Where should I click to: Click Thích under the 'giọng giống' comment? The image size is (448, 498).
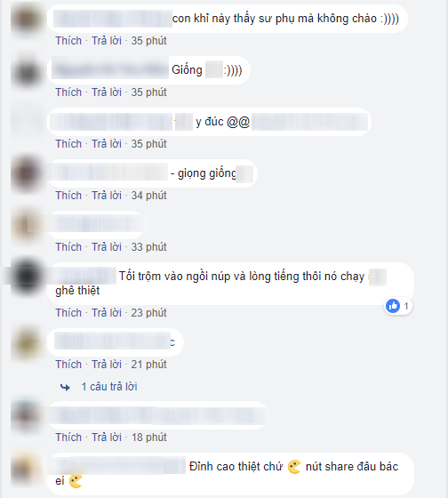[x=68, y=196]
